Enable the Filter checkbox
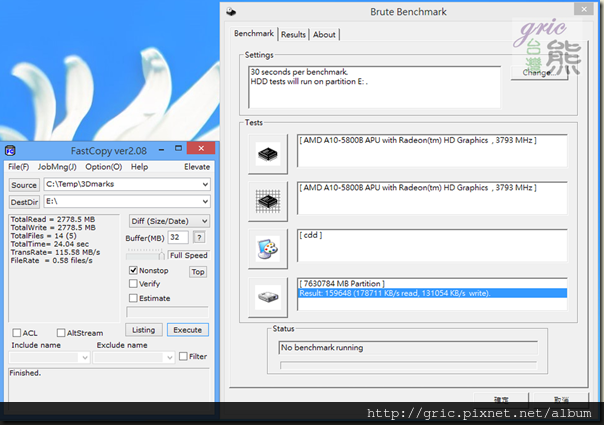Viewport: 604px width, 425px height. (x=183, y=356)
